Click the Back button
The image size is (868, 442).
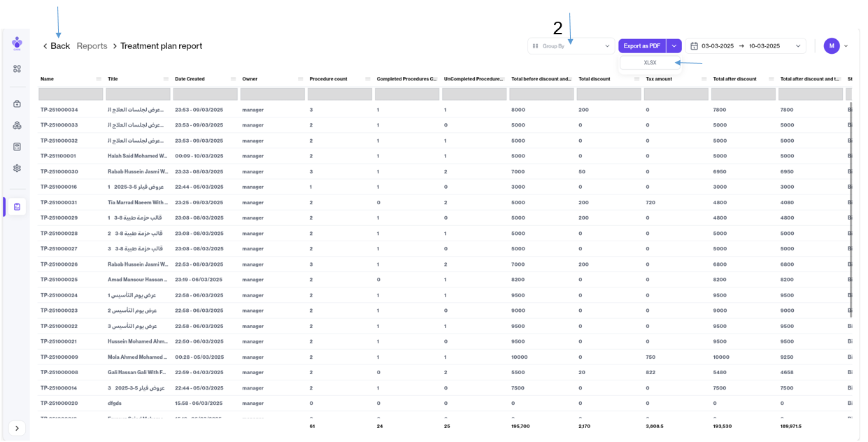coord(56,46)
